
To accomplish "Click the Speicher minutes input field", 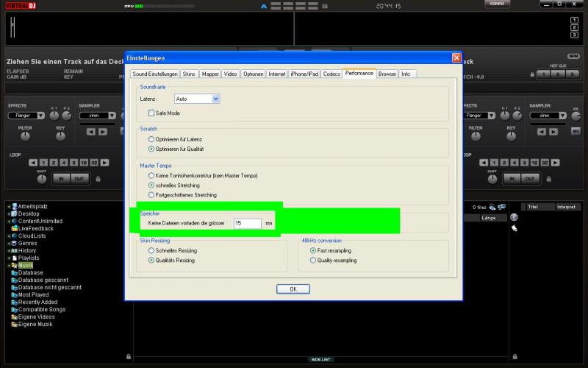I will (x=248, y=224).
